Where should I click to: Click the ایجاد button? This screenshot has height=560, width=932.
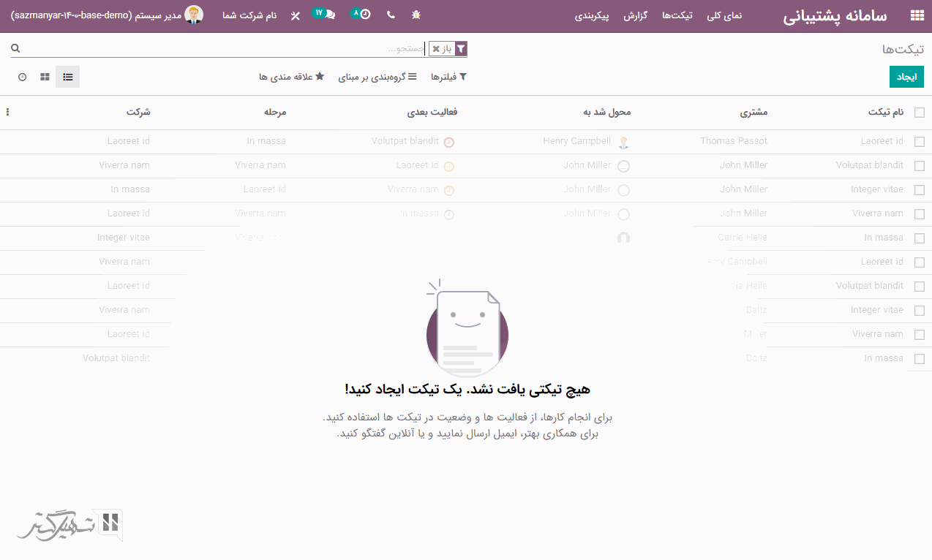pyautogui.click(x=906, y=77)
